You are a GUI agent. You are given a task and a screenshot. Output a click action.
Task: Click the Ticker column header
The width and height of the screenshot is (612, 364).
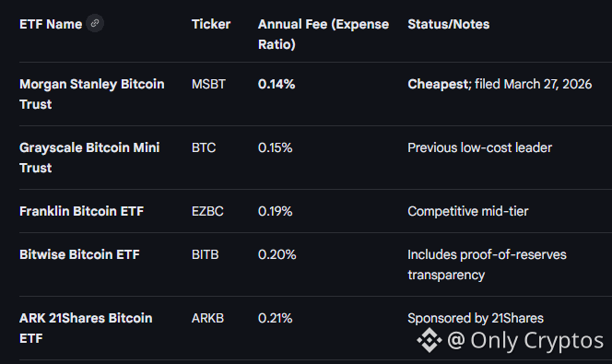[211, 24]
